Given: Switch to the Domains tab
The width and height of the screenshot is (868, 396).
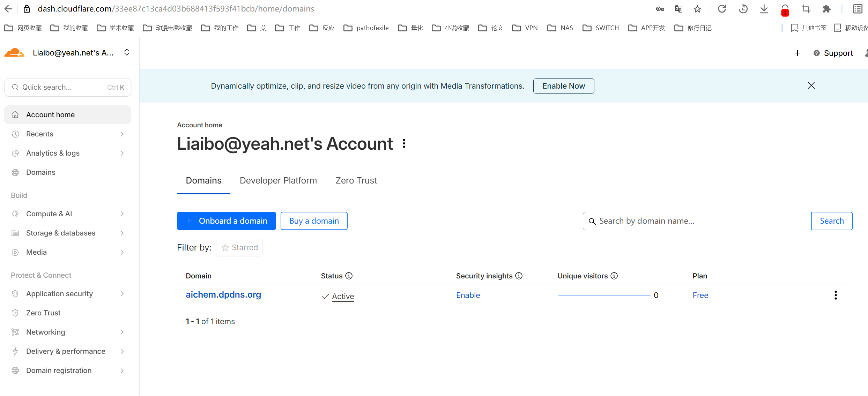Looking at the screenshot, I should (x=203, y=180).
